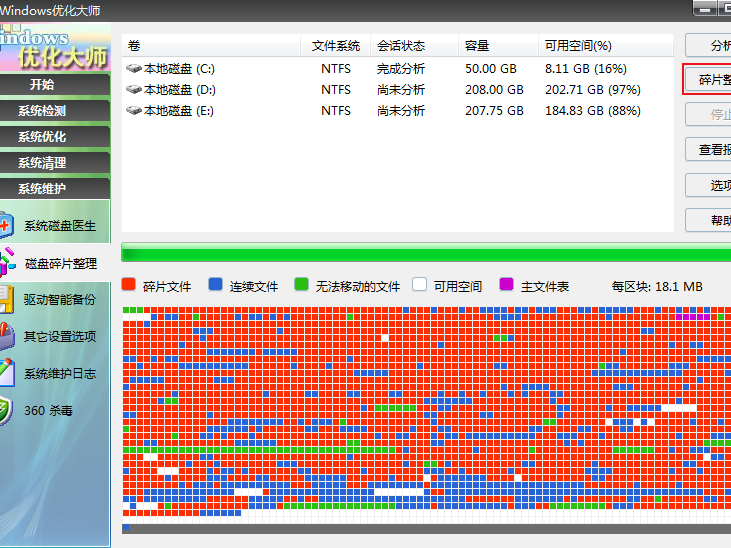Click the 驱动智能备份 floppy disk icon
Screen dimensions: 731x548
coord(7,299)
